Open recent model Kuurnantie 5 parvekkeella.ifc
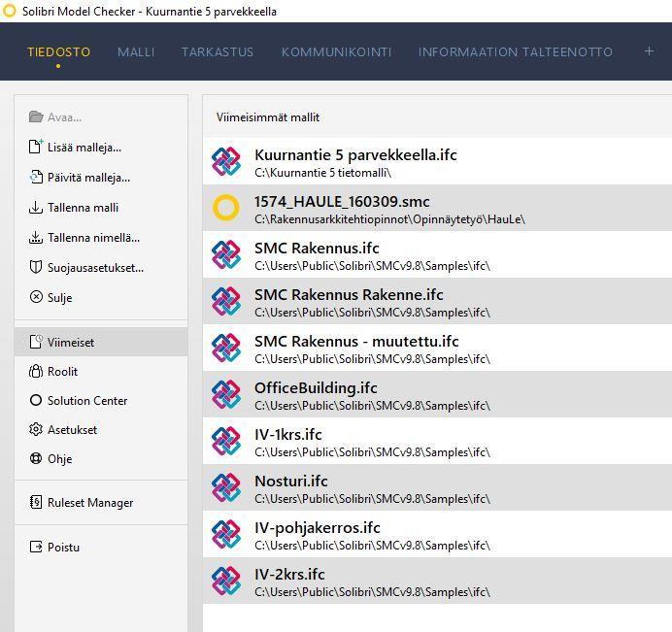 [437, 161]
